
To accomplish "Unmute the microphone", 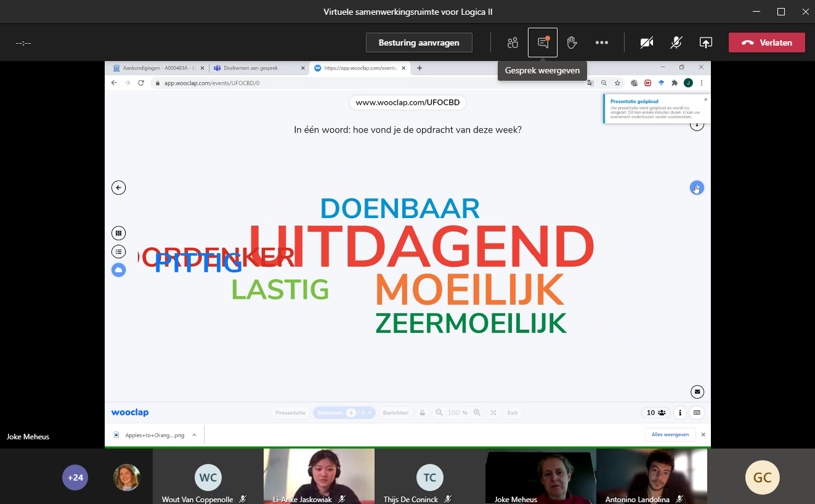I will 676,43.
